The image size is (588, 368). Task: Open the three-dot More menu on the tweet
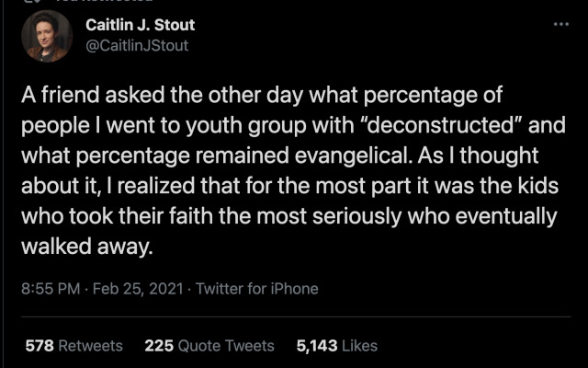[x=561, y=23]
